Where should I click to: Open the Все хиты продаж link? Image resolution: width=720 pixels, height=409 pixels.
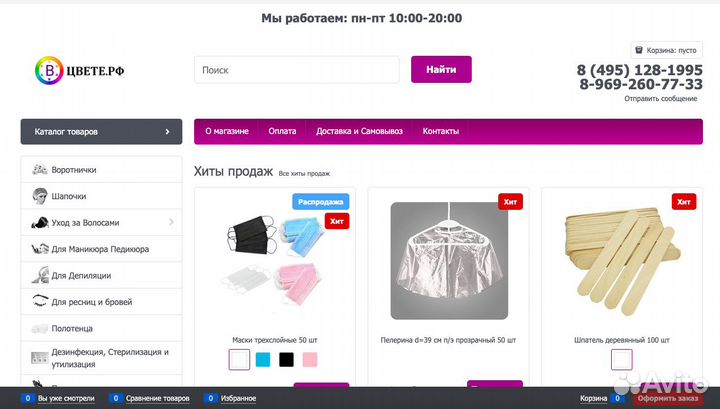coord(304,174)
